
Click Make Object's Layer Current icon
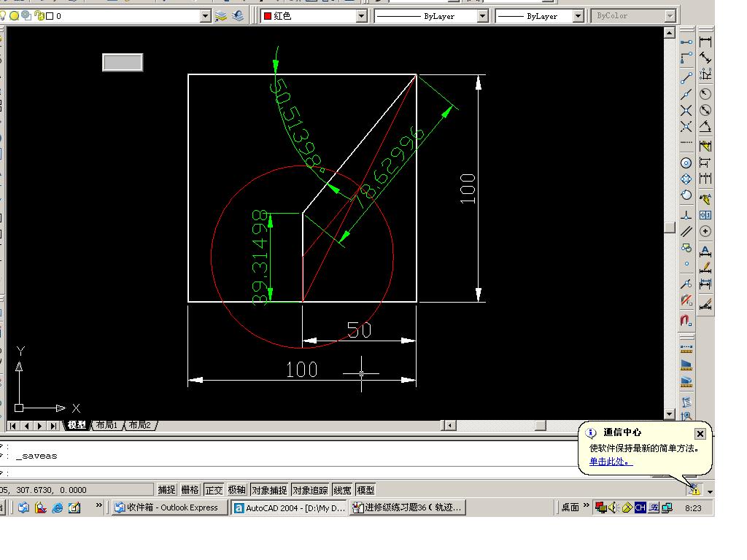[220, 16]
